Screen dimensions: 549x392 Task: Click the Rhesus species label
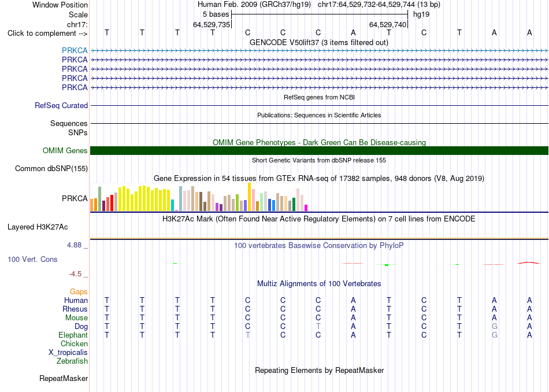coord(75,309)
